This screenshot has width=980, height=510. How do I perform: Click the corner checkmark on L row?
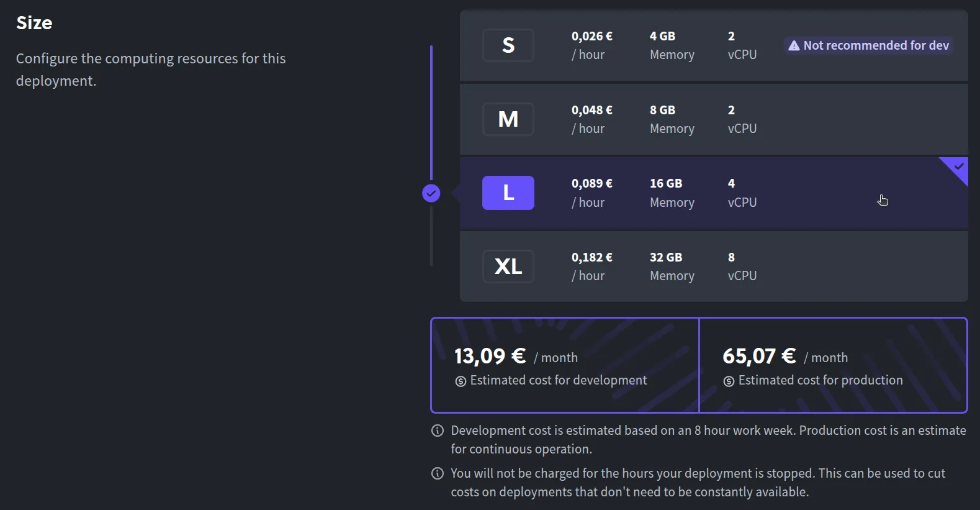click(959, 166)
